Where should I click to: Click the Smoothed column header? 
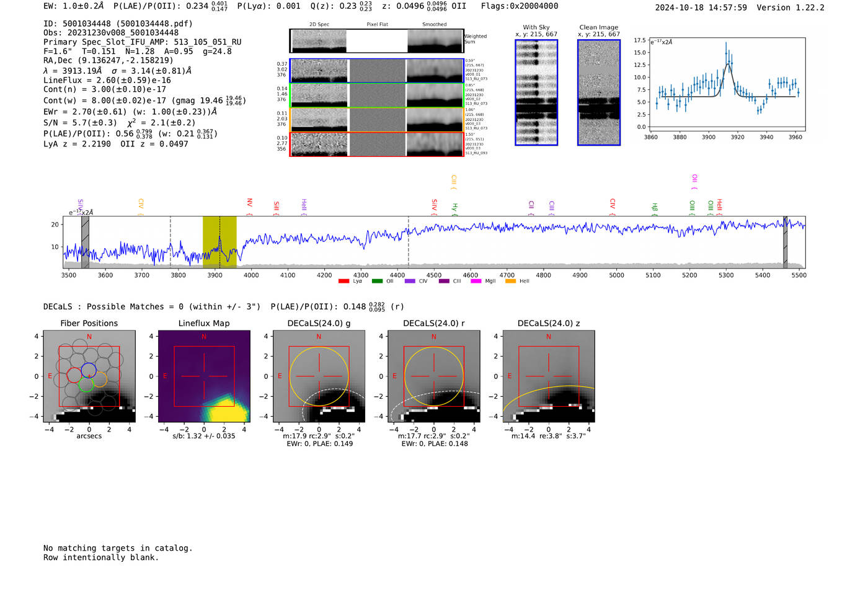[x=434, y=24]
